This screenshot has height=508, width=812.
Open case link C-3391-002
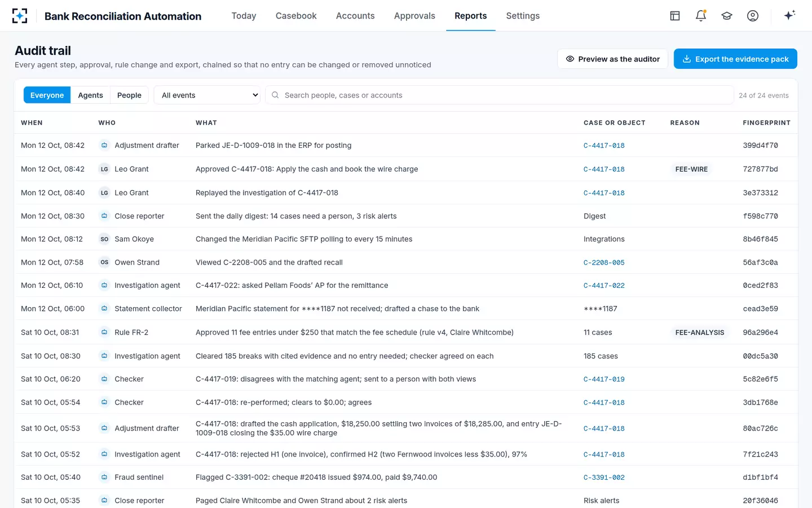click(x=604, y=478)
